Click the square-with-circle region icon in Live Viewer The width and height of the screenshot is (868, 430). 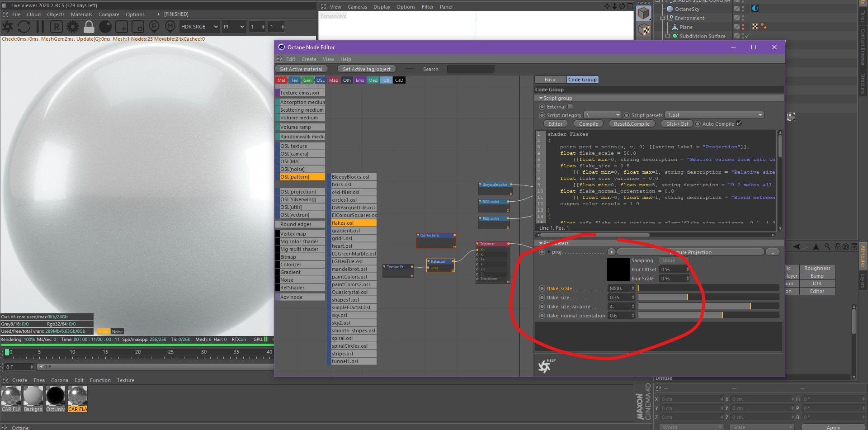(138, 27)
